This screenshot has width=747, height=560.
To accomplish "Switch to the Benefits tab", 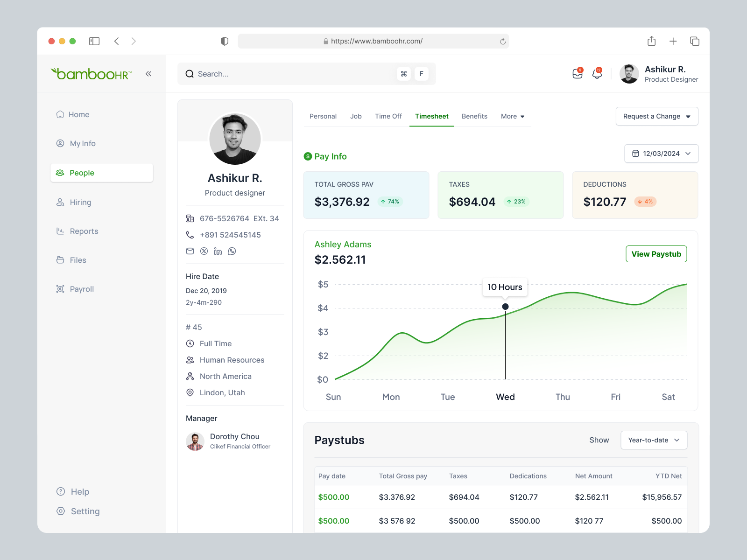I will 474,116.
